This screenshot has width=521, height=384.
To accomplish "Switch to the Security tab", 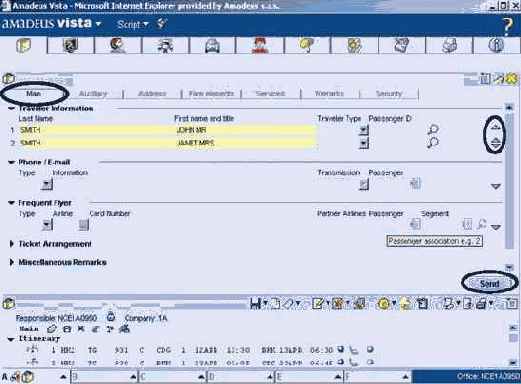I will tap(389, 94).
